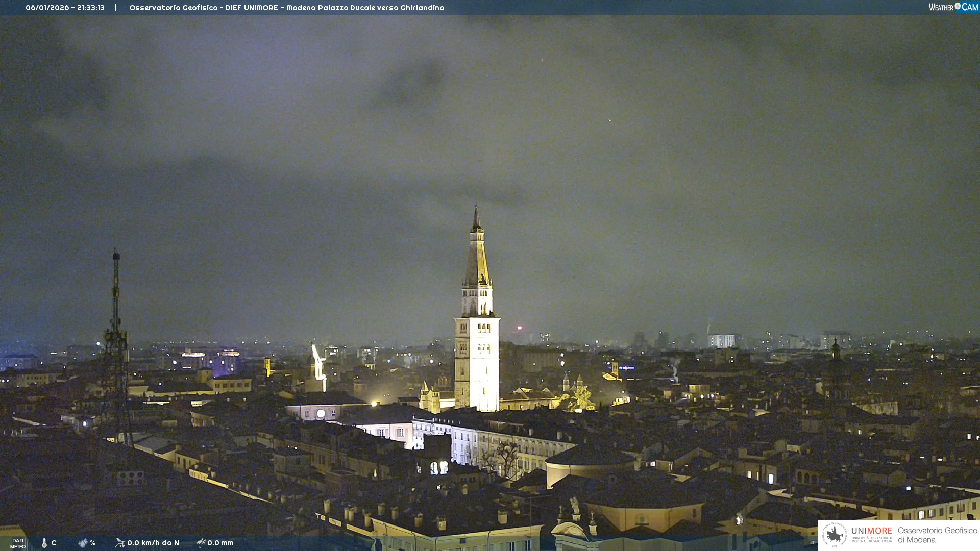Click the date 06/01/2026 in header

pyautogui.click(x=47, y=8)
